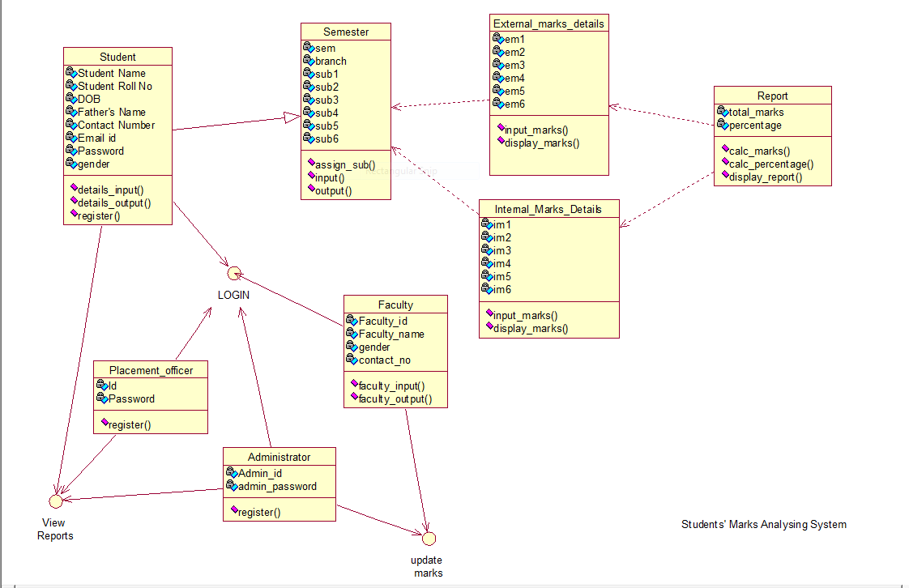This screenshot has width=909, height=588.
Task: Click the lock icon beside 'im6'
Action: tap(486, 288)
